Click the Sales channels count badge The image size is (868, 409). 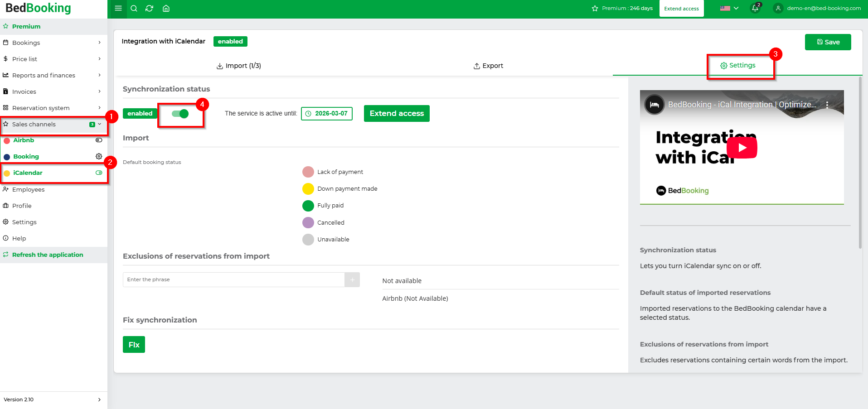coord(92,125)
